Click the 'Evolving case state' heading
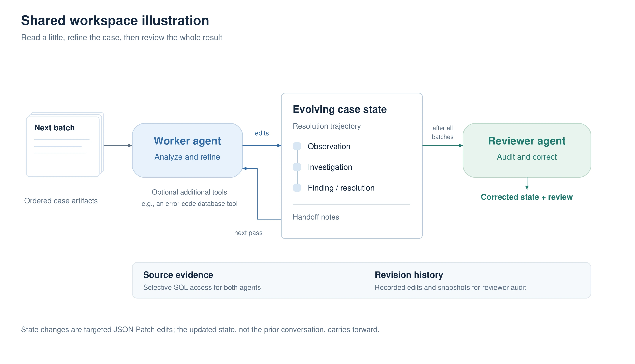This screenshot has height=364, width=635. 340,109
